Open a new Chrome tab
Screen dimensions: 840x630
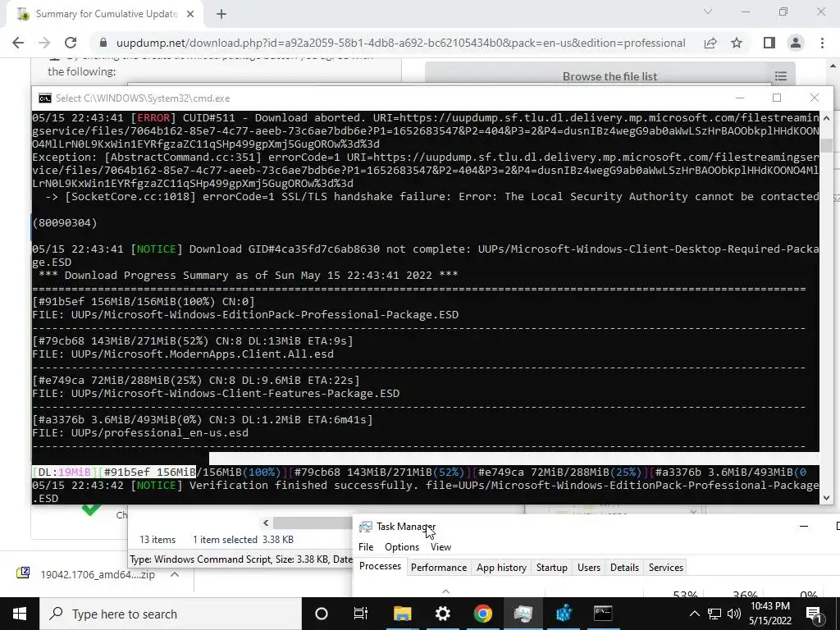click(221, 15)
